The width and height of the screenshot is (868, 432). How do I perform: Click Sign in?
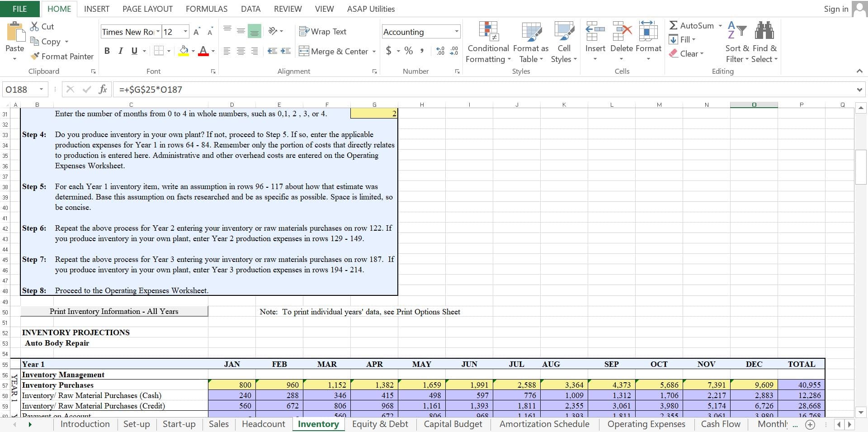tap(836, 9)
